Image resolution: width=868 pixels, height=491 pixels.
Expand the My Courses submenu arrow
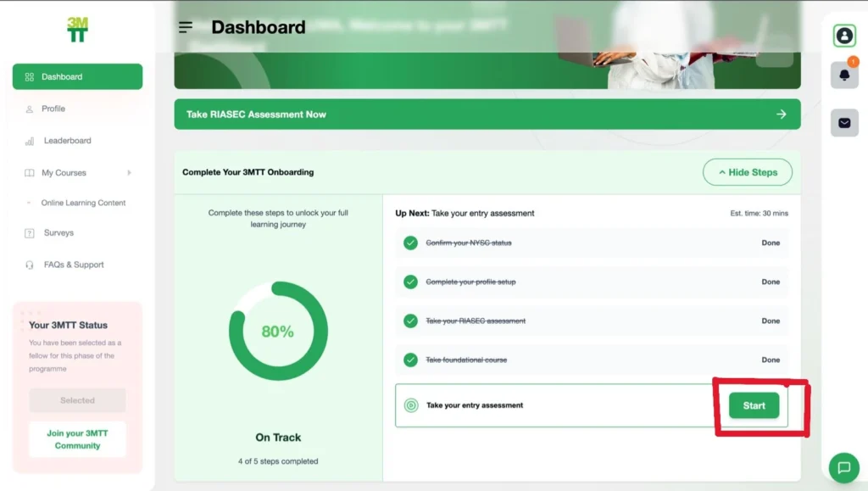129,173
